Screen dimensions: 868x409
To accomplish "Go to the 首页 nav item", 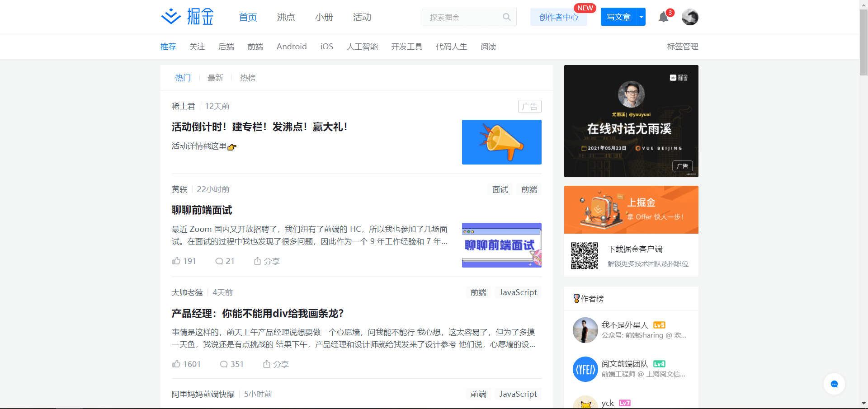I will pos(248,17).
